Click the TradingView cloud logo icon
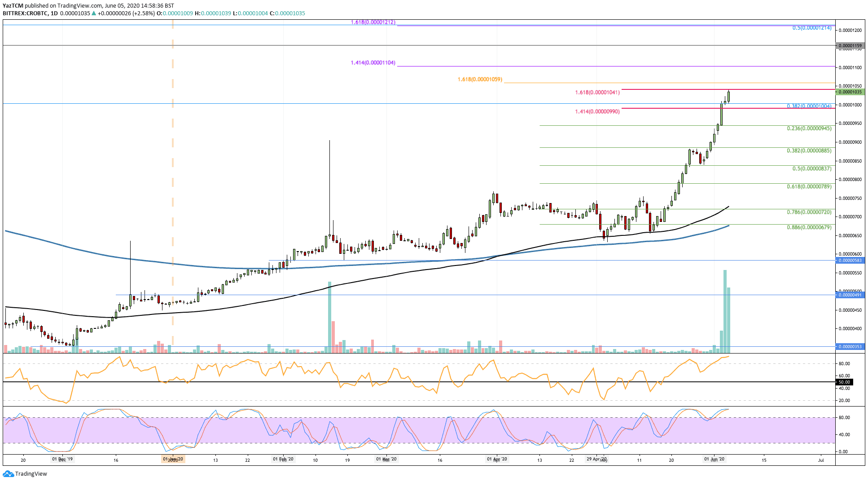Image resolution: width=868 pixels, height=482 pixels. (x=8, y=473)
